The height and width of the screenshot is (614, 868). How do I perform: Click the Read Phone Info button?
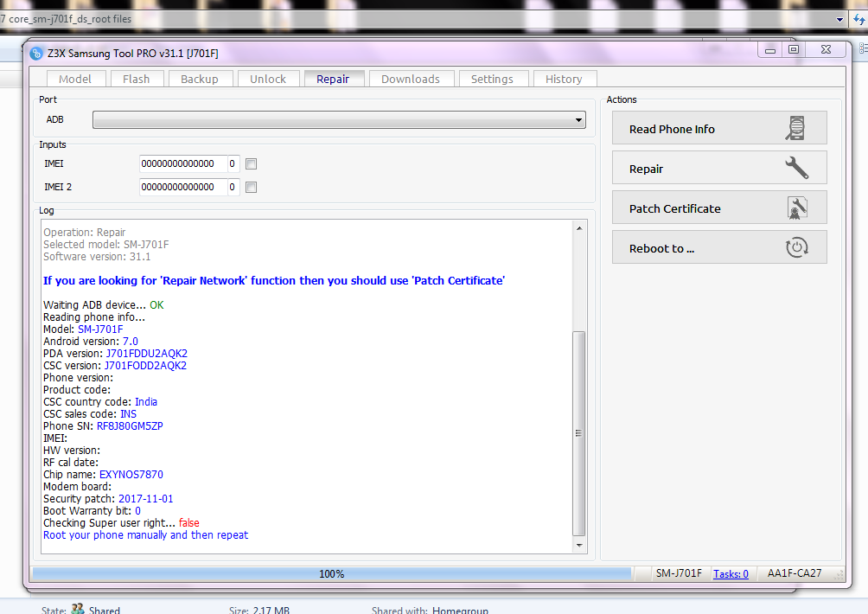tap(719, 128)
